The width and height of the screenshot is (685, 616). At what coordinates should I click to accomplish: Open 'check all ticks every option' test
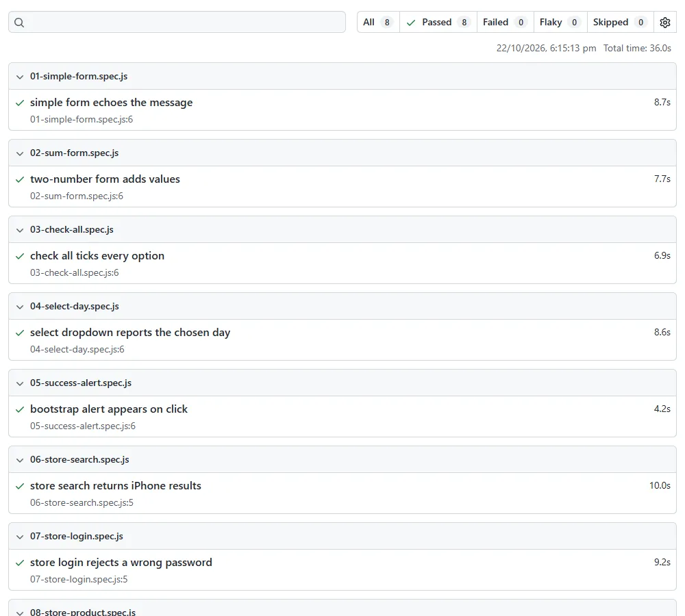[x=97, y=256]
